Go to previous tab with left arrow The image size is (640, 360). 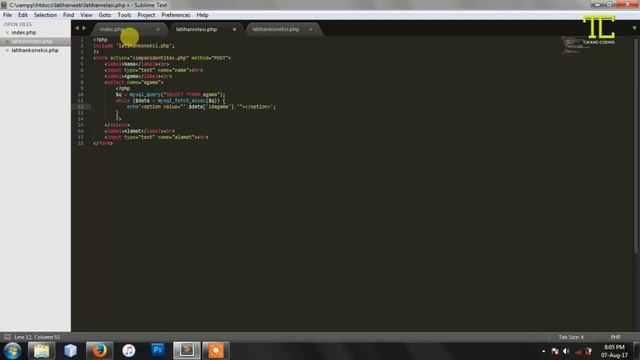pyautogui.click(x=77, y=28)
